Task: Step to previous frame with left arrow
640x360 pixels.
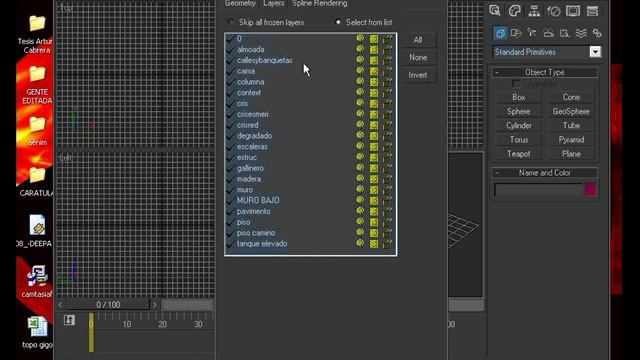Action: 60,304
